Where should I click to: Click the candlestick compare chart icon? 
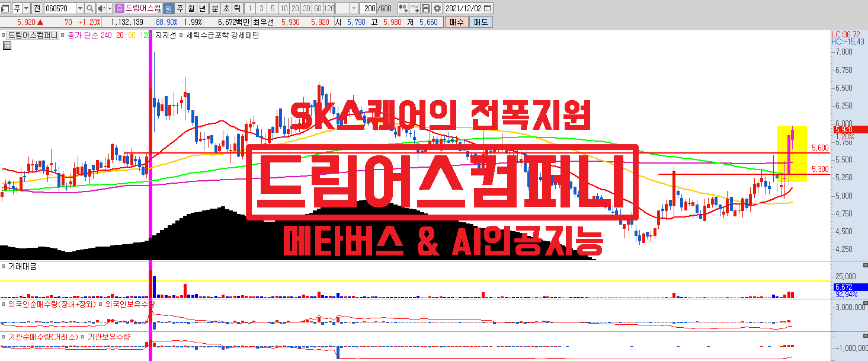pyautogui.click(x=403, y=8)
